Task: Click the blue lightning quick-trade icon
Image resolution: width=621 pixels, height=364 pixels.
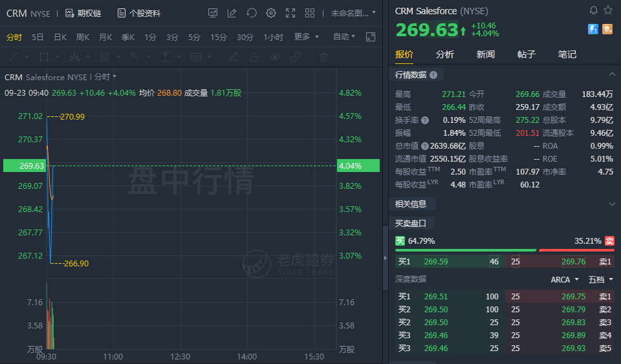Action: tap(593, 29)
